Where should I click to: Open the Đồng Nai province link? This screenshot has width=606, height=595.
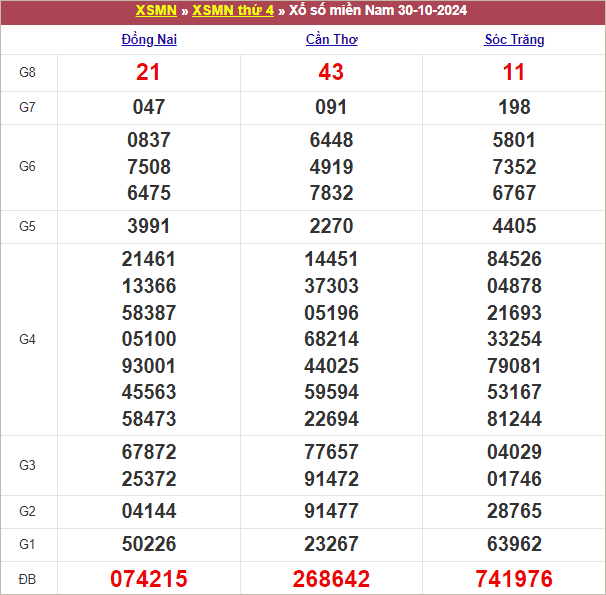click(149, 40)
